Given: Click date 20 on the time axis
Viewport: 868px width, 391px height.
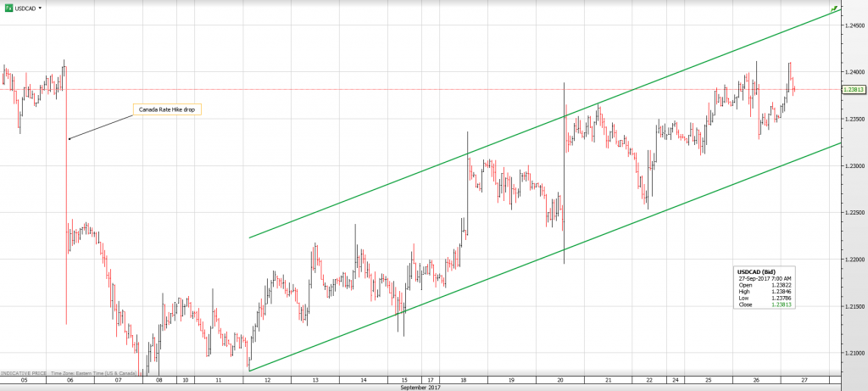Looking at the screenshot, I should pyautogui.click(x=560, y=381).
